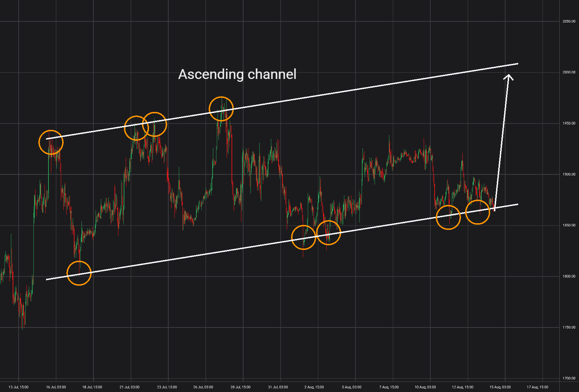Click the 1900.00 price axis label
579x392 pixels.
pos(569,174)
